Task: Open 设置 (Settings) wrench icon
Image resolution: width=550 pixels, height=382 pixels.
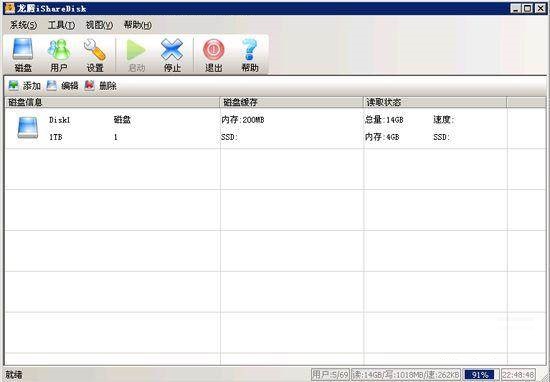Action: 95,55
